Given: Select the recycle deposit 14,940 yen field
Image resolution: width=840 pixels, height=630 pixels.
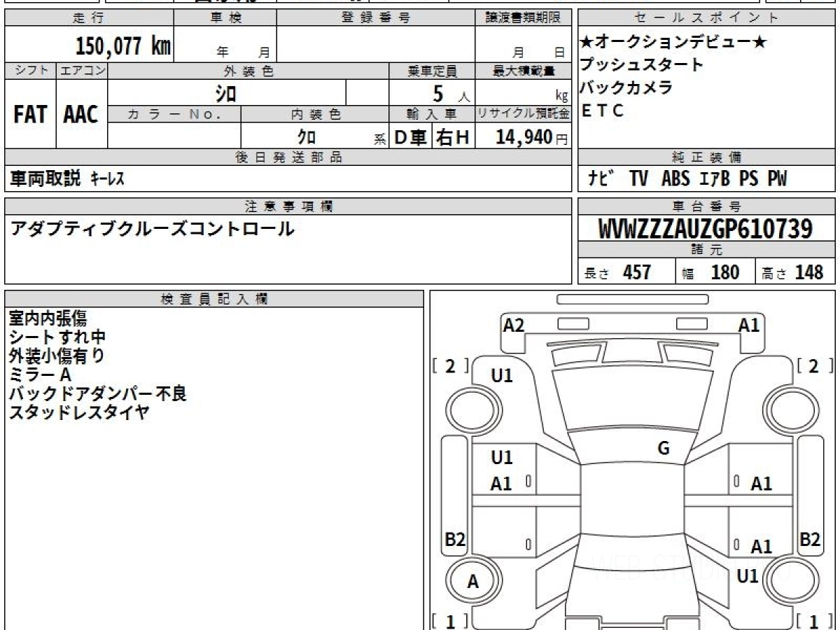Looking at the screenshot, I should tap(524, 136).
